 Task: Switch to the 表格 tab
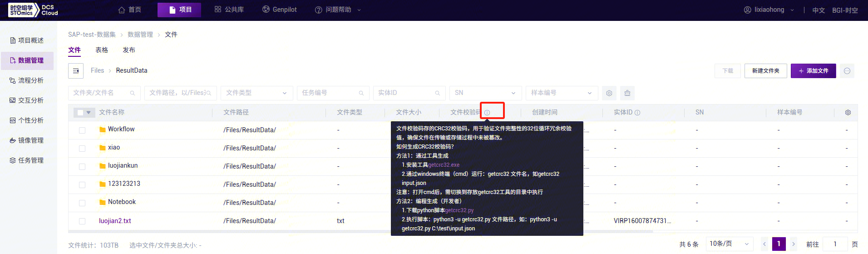tap(102, 50)
